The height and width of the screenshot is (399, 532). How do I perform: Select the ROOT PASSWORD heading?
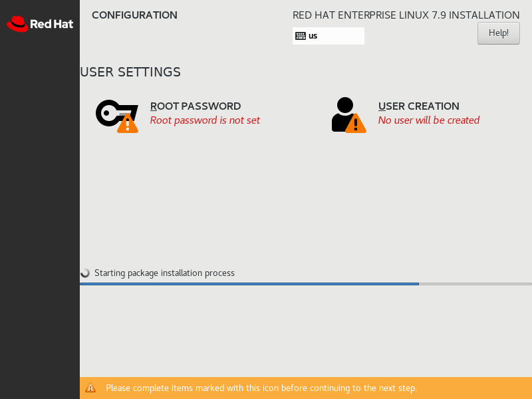[x=196, y=106]
